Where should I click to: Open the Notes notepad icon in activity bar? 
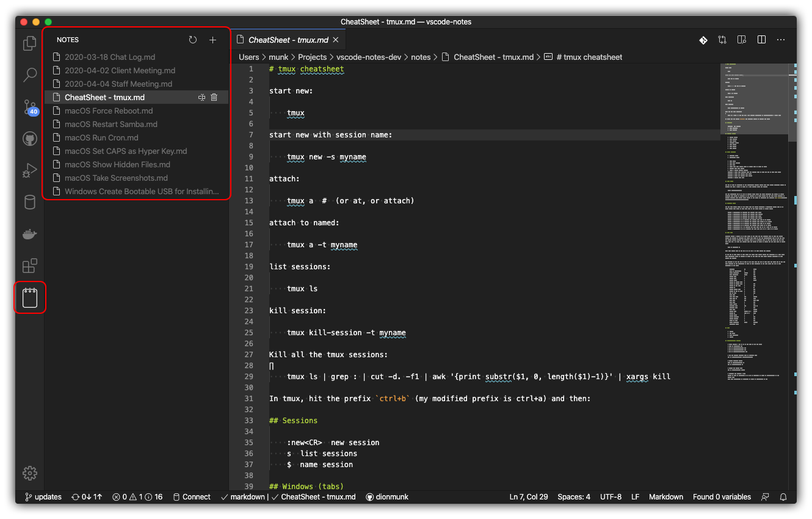(x=30, y=298)
